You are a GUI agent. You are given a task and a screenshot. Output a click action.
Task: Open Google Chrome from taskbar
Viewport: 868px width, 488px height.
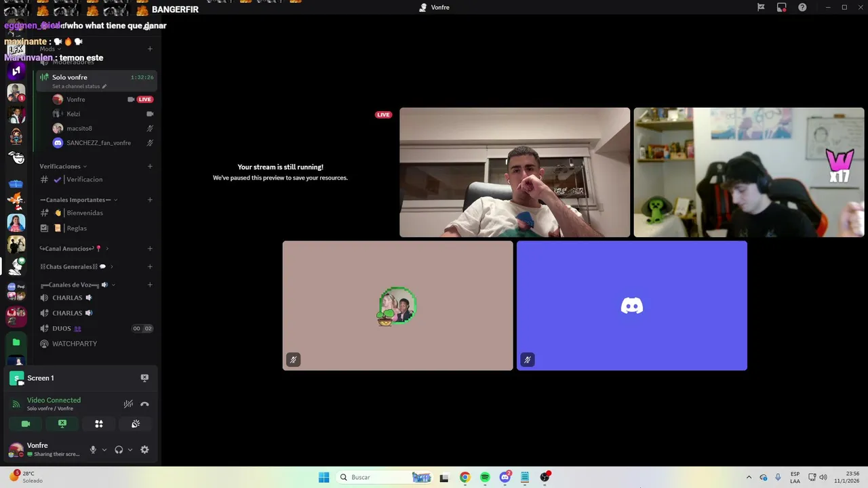pos(465,477)
